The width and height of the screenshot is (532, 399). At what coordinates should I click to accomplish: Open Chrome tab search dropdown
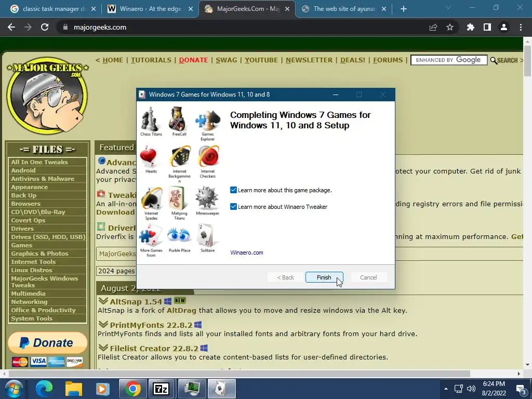448,7
